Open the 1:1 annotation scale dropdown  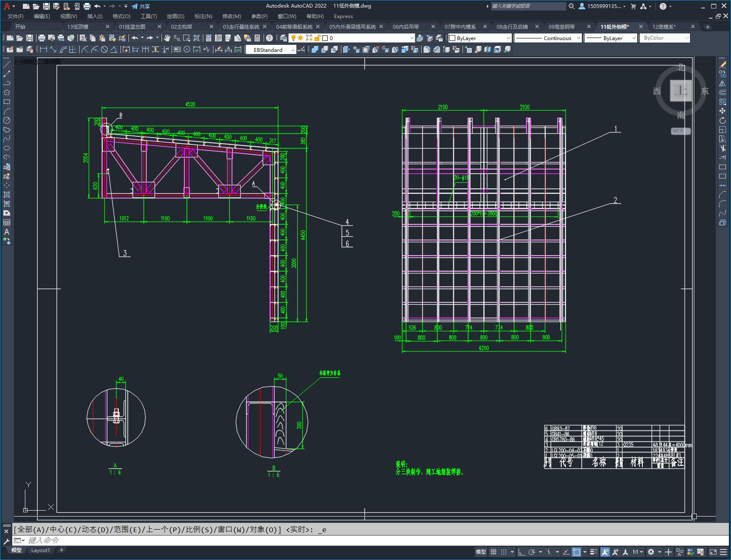(638, 552)
